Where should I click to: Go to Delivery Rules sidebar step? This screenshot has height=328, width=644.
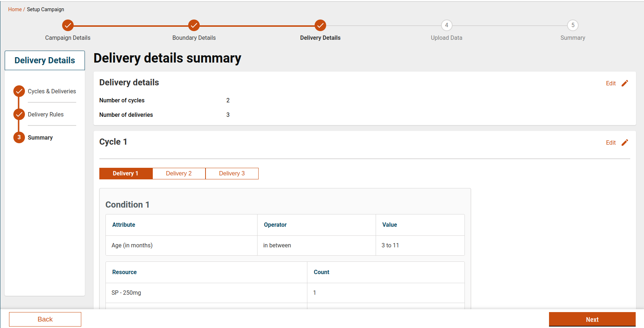46,114
